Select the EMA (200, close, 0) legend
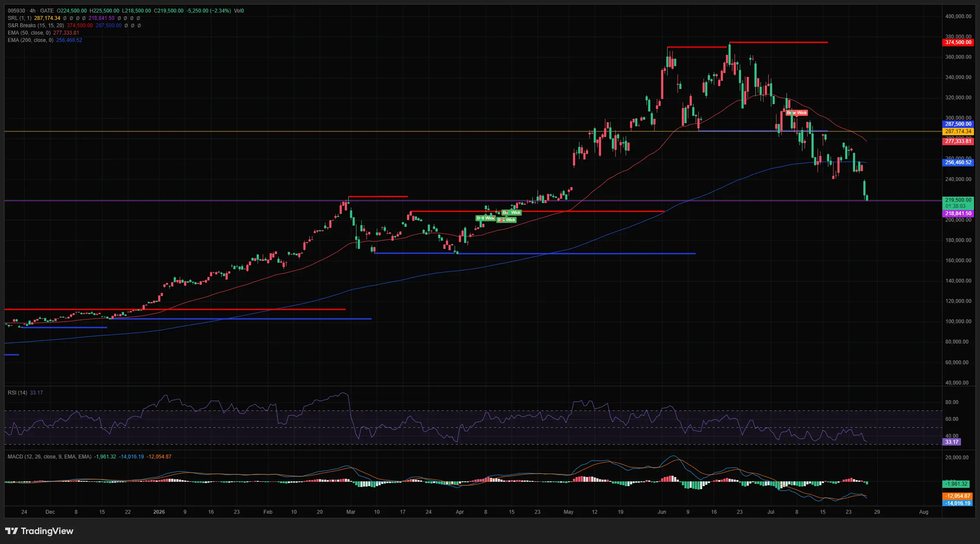Screen dimensions: 980x544 (x=31, y=40)
